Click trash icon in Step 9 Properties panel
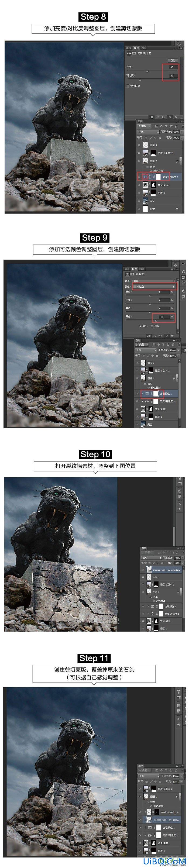The height and width of the screenshot is (868, 189). (173, 336)
